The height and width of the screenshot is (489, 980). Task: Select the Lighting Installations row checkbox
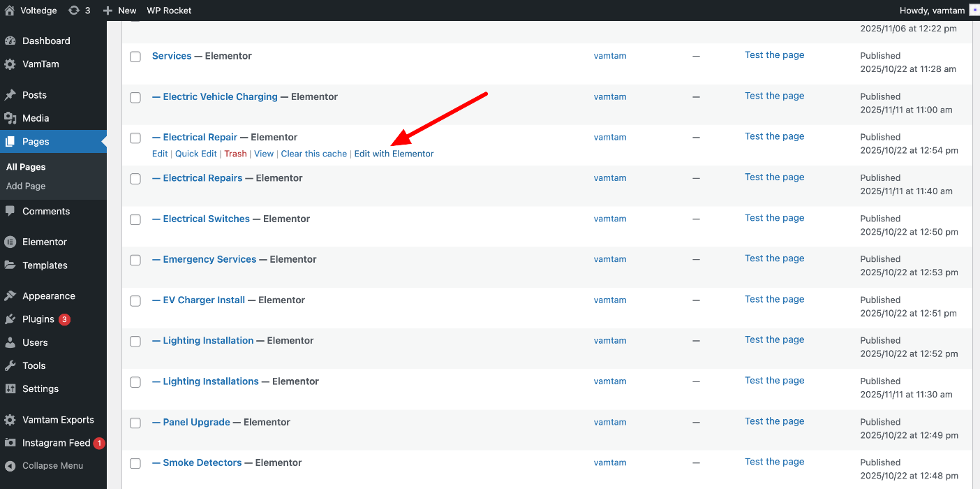(x=135, y=382)
